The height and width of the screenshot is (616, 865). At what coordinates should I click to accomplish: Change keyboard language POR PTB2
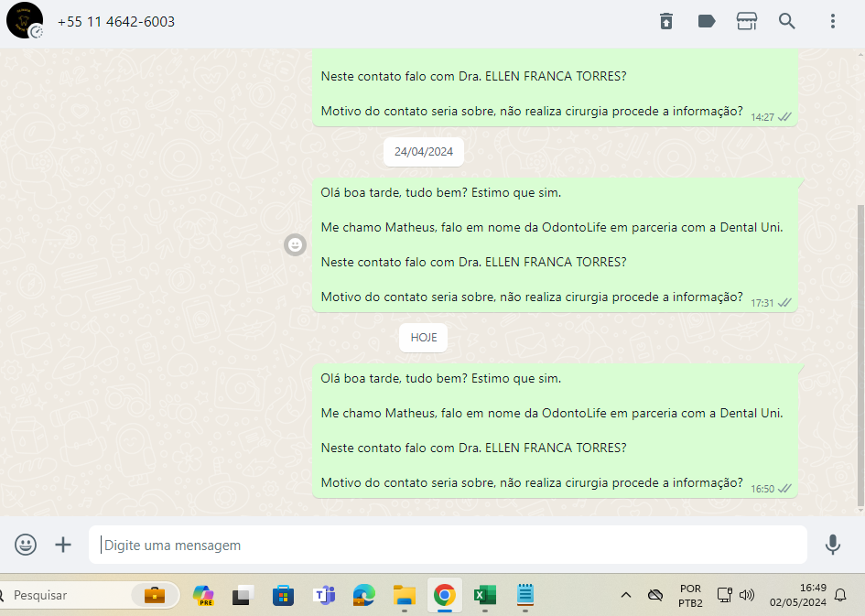pyautogui.click(x=690, y=596)
